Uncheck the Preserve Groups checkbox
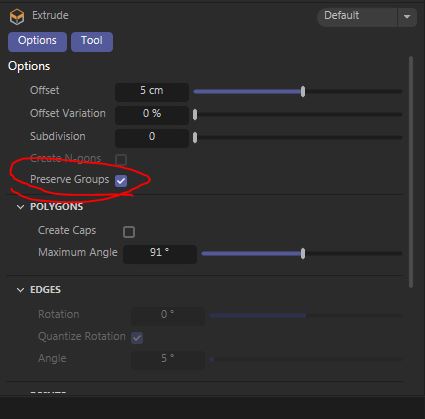Viewport: 425px width, 419px height. pos(121,181)
